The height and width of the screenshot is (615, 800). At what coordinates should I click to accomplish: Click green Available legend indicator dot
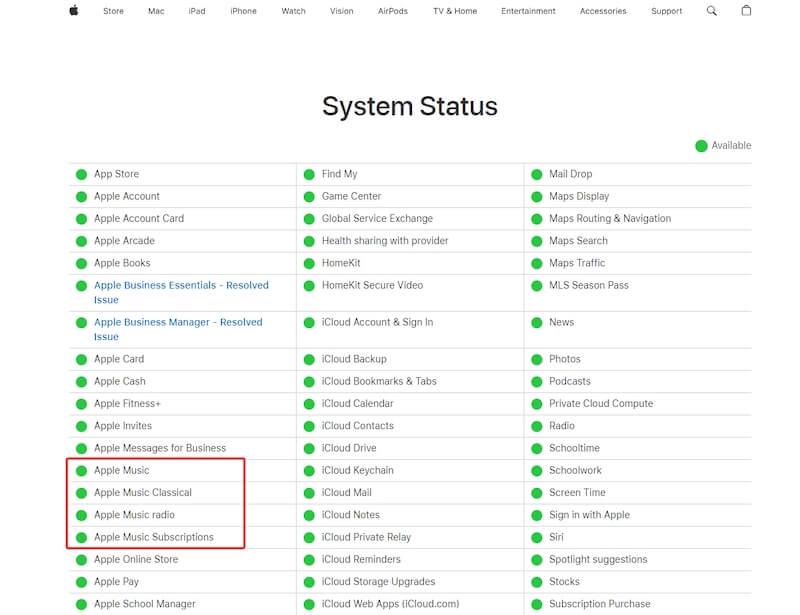tap(702, 146)
